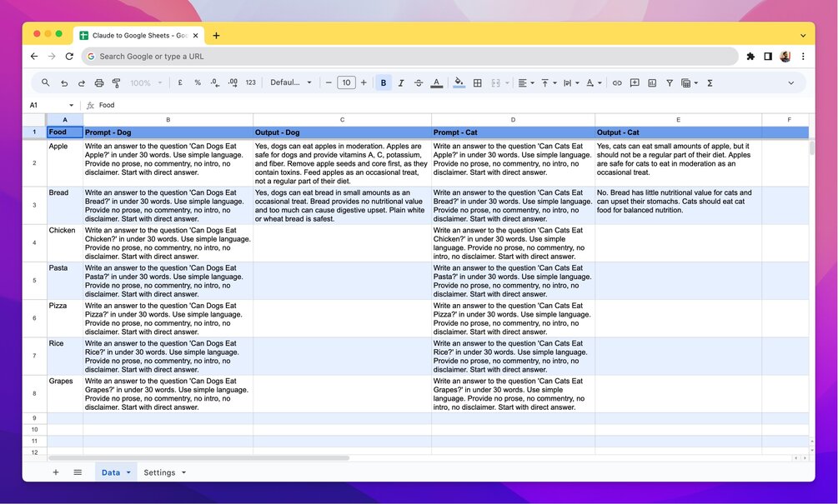The height and width of the screenshot is (504, 838).
Task: Add a new sheet
Action: click(56, 472)
